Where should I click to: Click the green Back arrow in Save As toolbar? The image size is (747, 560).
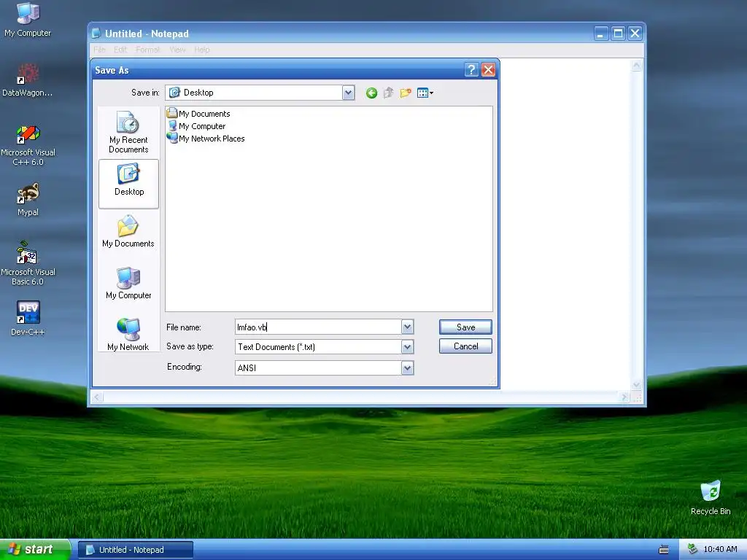point(371,93)
